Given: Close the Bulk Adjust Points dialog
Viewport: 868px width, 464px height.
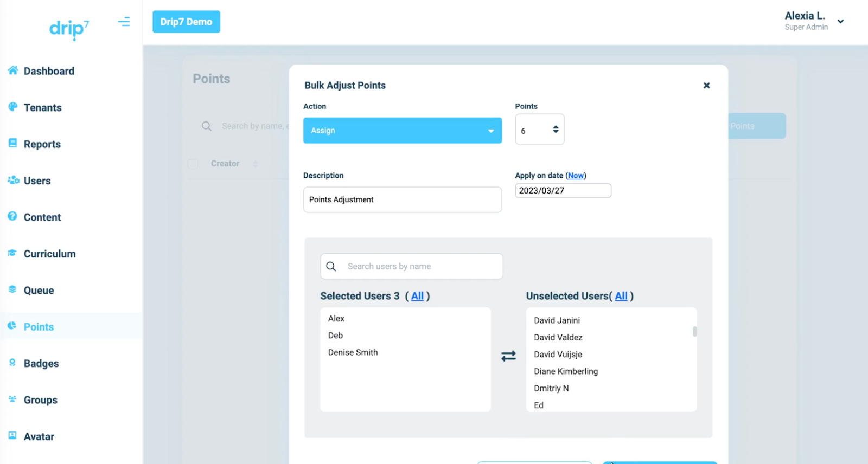Looking at the screenshot, I should [706, 86].
